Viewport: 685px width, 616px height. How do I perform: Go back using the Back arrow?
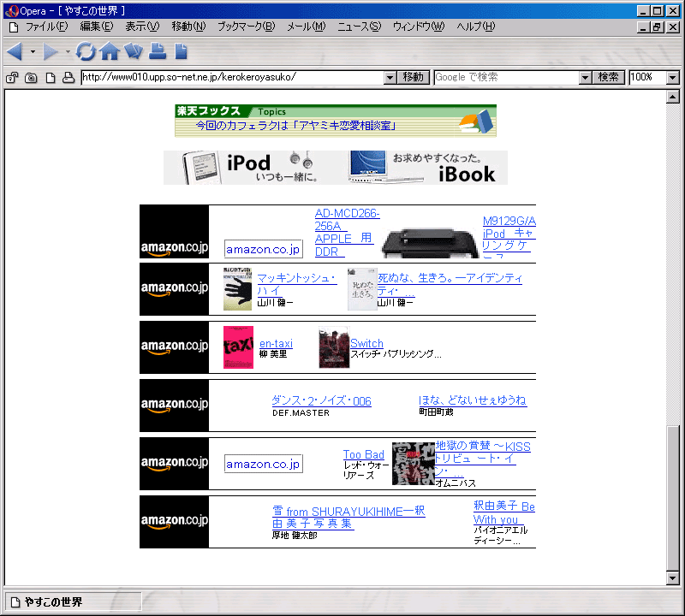pos(15,51)
